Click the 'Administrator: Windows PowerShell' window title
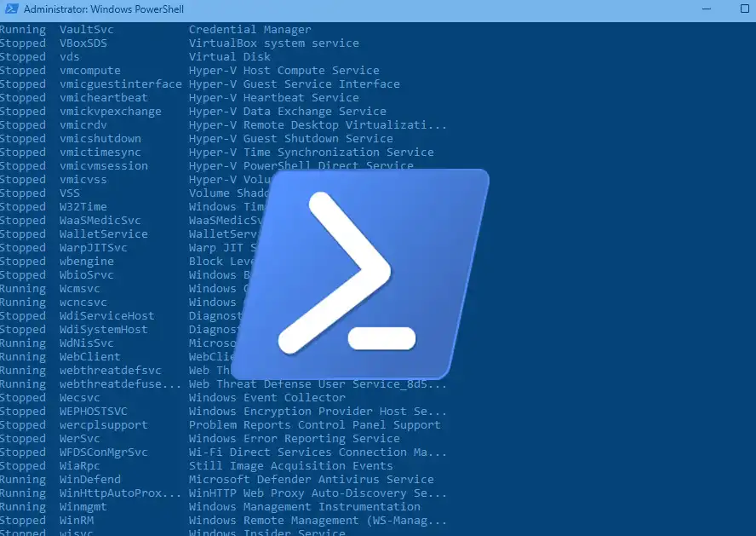756x536 pixels. point(104,9)
